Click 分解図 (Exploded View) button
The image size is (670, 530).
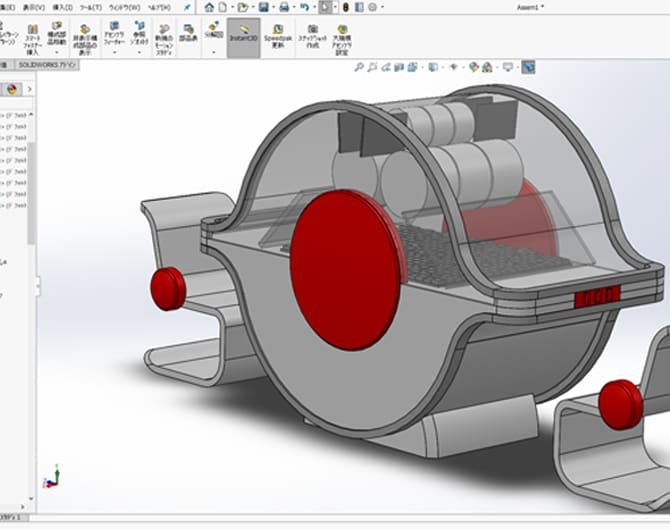(x=214, y=30)
